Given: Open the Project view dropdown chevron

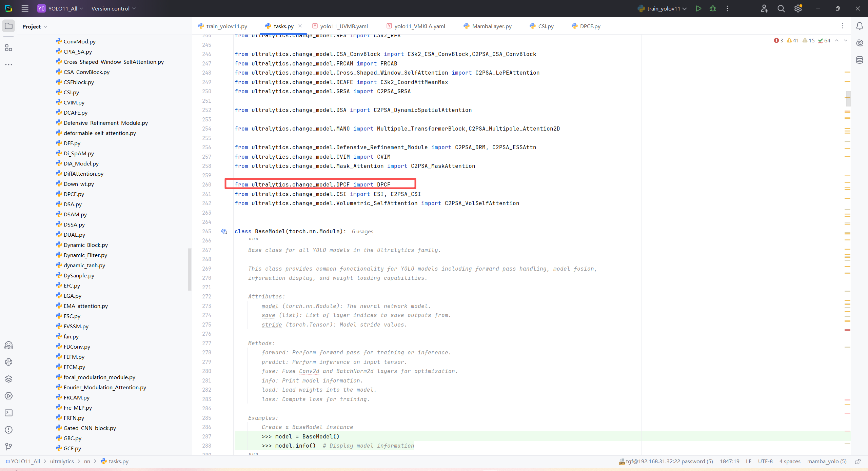Looking at the screenshot, I should tap(45, 26).
